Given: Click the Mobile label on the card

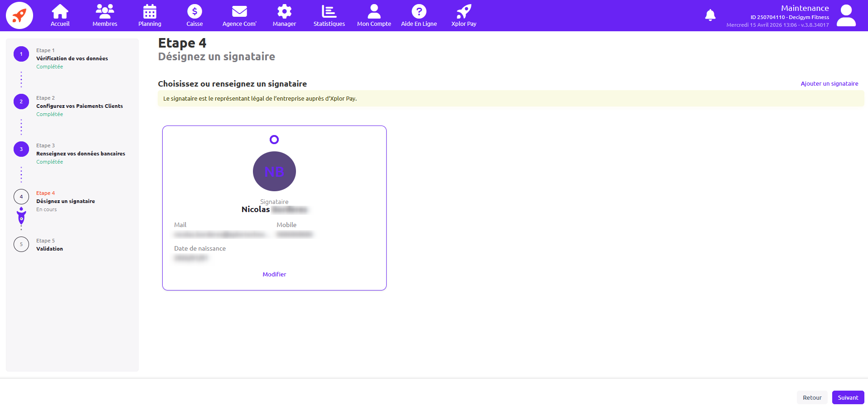Looking at the screenshot, I should [x=286, y=225].
